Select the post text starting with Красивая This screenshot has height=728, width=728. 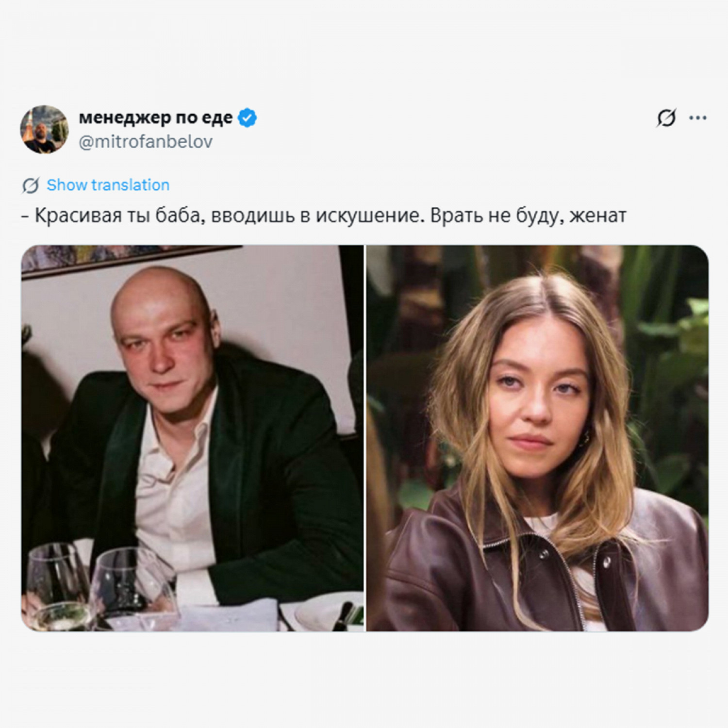click(324, 215)
